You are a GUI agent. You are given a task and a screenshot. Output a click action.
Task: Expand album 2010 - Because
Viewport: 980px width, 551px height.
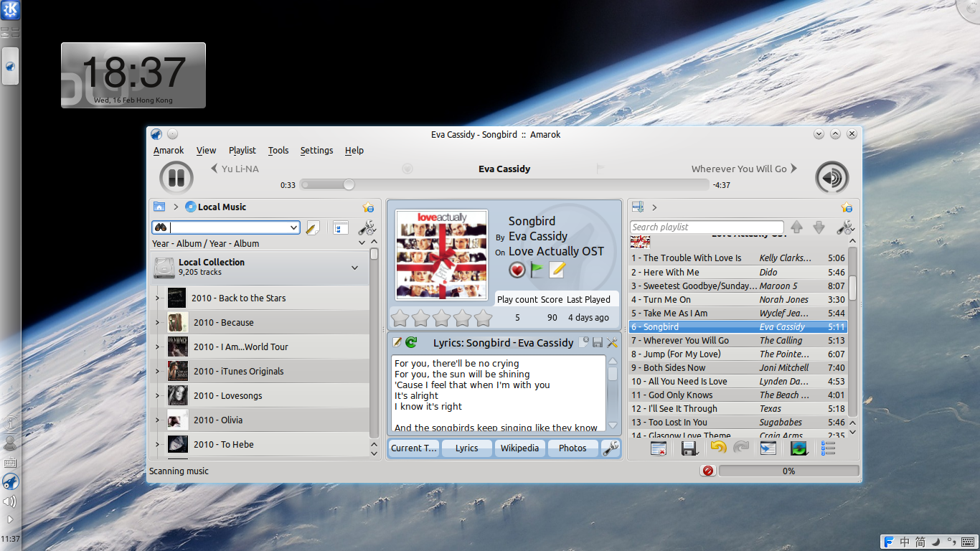(x=157, y=322)
